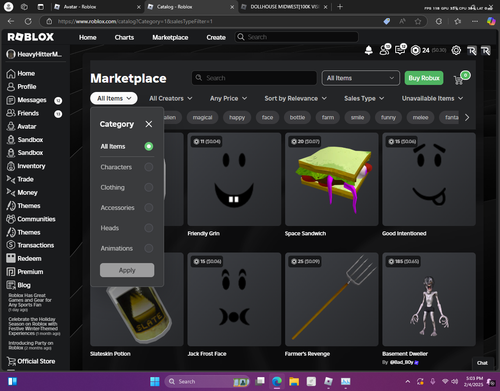Open the Space Sandwich item thumbnail
500x391 pixels.
[332, 179]
